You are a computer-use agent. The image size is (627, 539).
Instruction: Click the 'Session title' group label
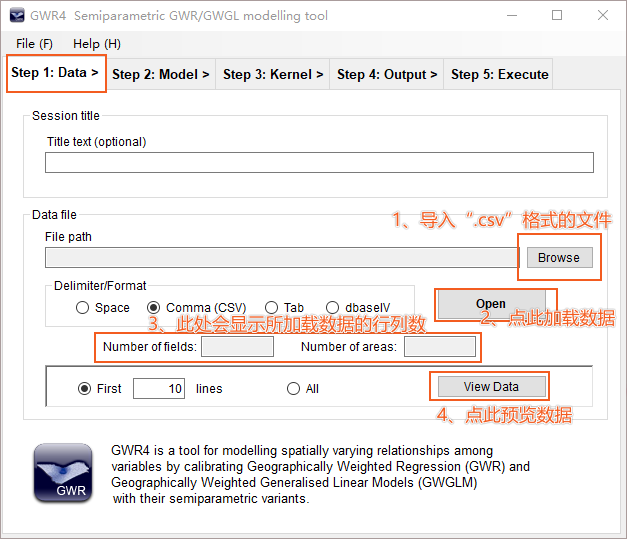point(66,116)
